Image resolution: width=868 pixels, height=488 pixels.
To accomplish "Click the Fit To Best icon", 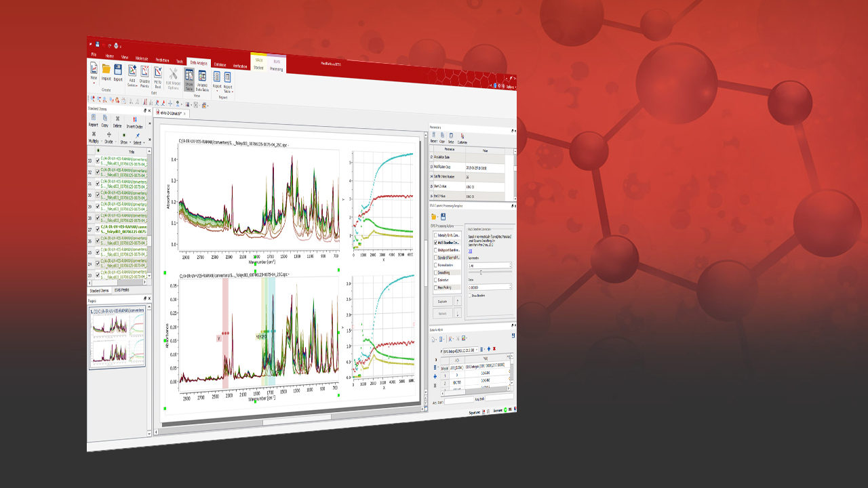I will coord(158,71).
